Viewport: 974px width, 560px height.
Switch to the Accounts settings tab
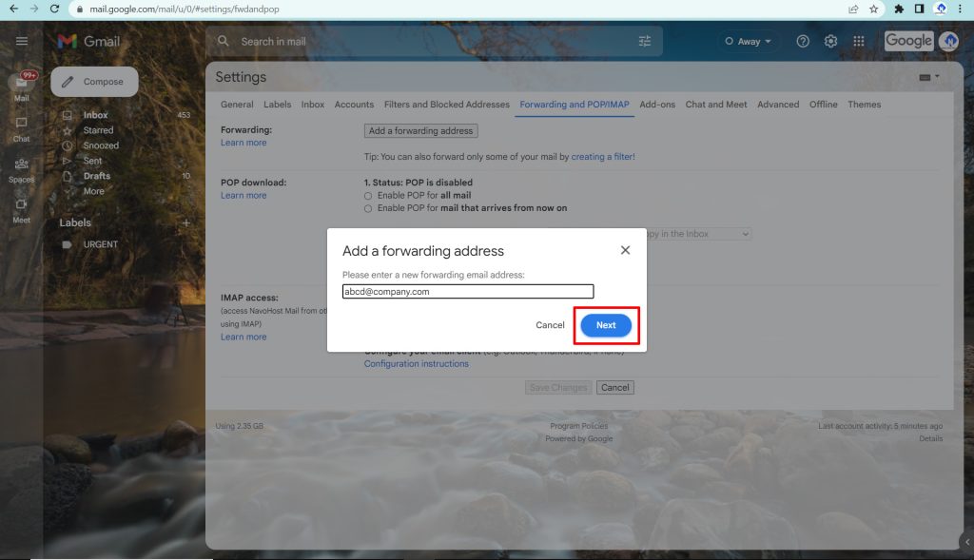354,104
